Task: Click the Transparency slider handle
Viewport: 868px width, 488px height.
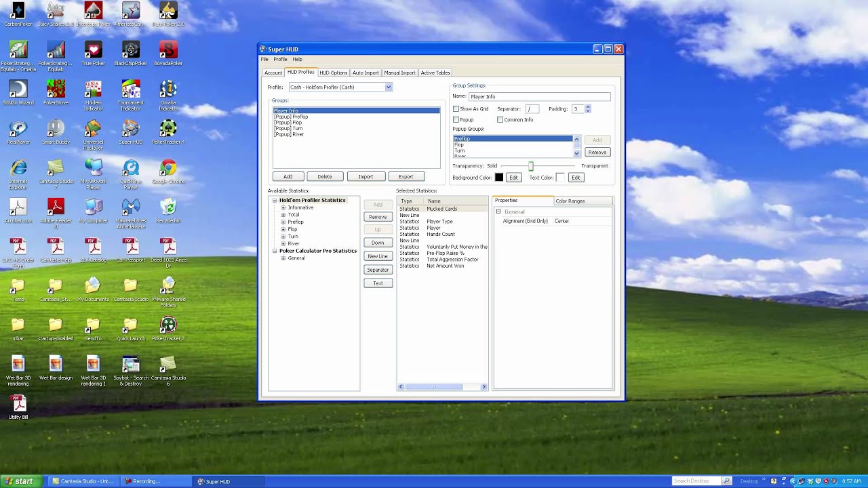Action: [x=531, y=166]
